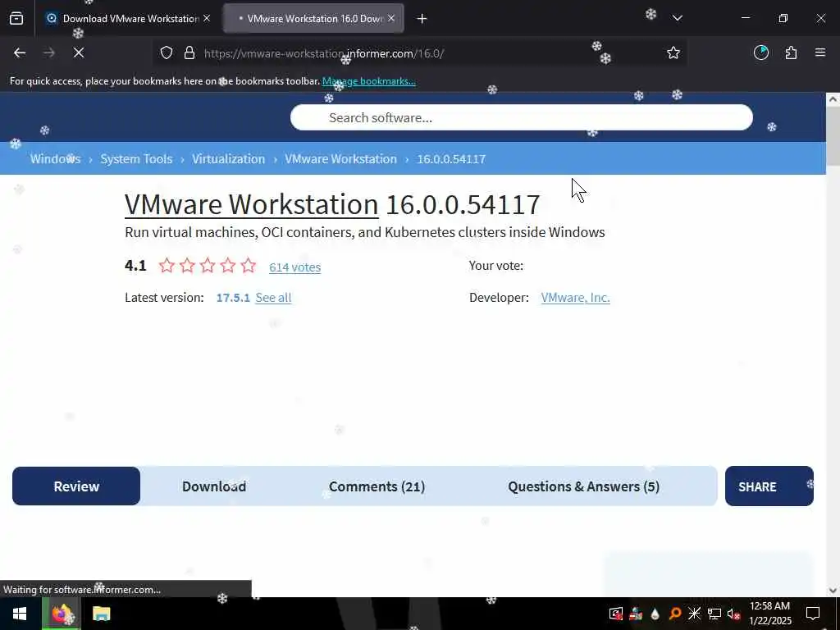
Task: Click the Firefox View icon
Action: [x=16, y=19]
